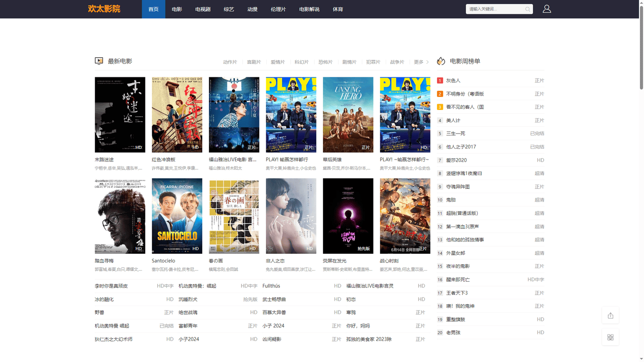Open the 伦理片 section
Image resolution: width=644 pixels, height=362 pixels.
[278, 9]
